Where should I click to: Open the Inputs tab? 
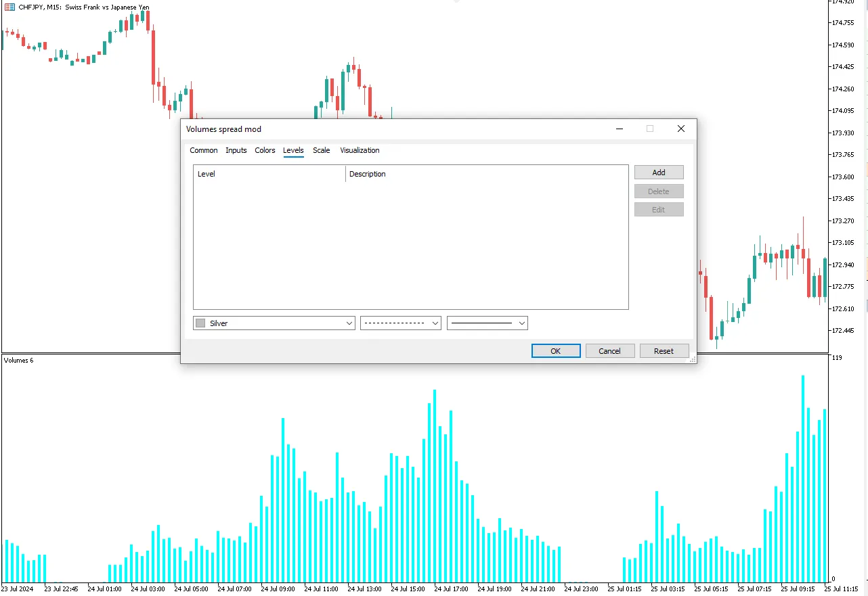pos(236,150)
